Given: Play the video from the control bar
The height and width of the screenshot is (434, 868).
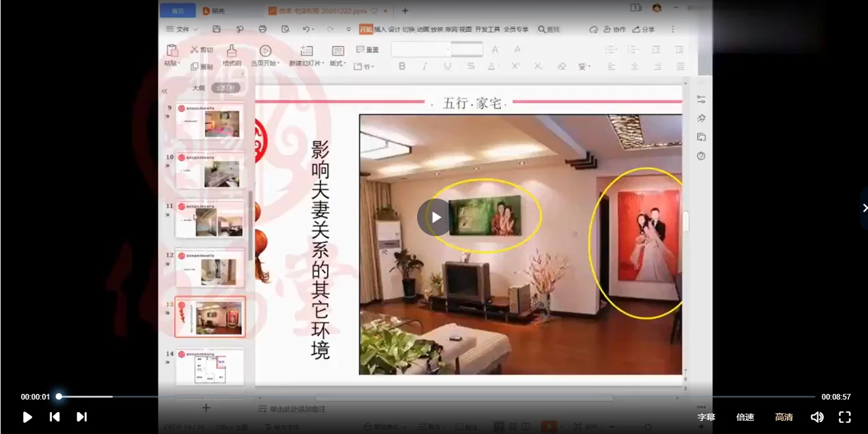Looking at the screenshot, I should 27,417.
